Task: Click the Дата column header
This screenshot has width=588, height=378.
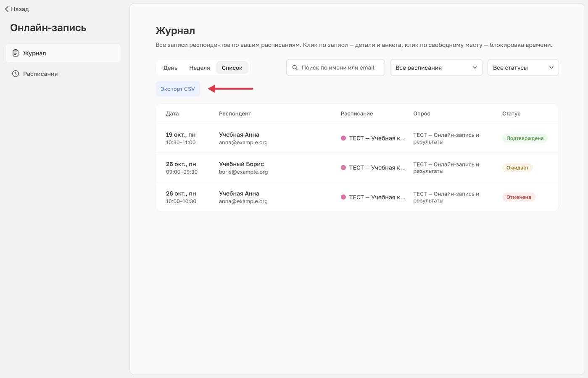Action: click(x=172, y=114)
